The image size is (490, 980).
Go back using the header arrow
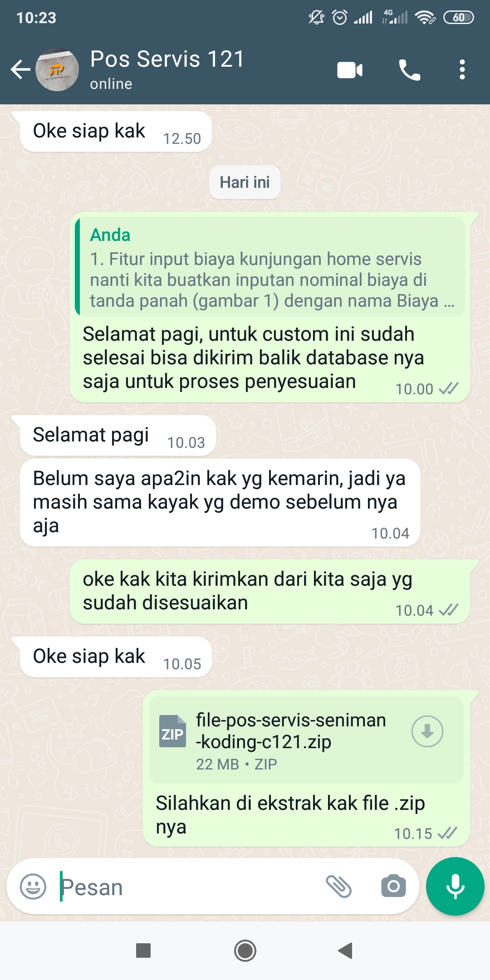point(20,70)
